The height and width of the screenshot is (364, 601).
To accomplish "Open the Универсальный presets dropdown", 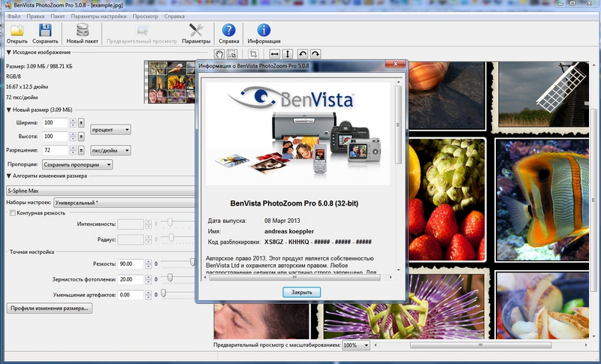I will tap(125, 203).
